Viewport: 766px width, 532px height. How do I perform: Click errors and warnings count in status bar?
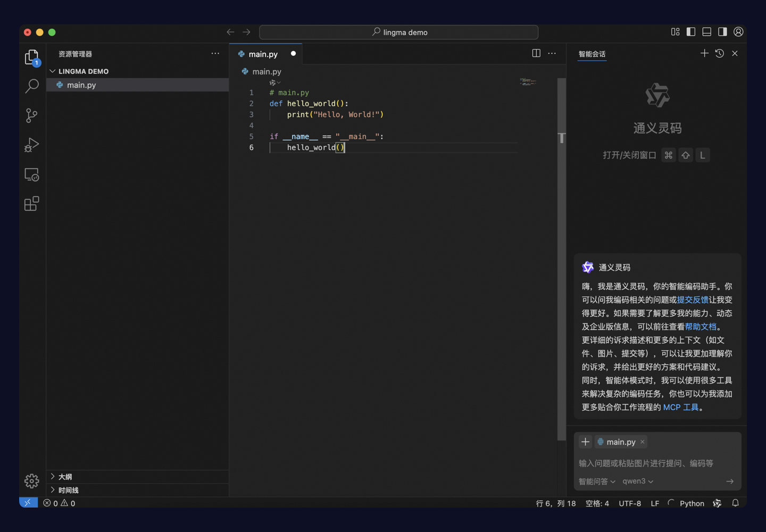click(x=59, y=503)
